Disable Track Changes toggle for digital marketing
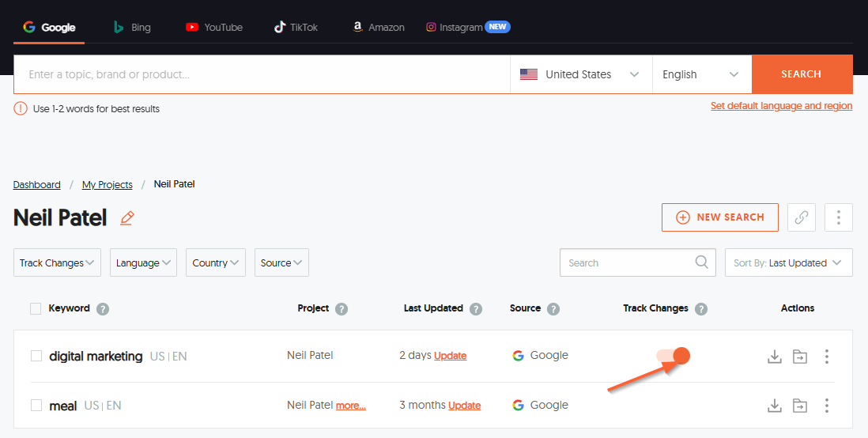 point(674,356)
